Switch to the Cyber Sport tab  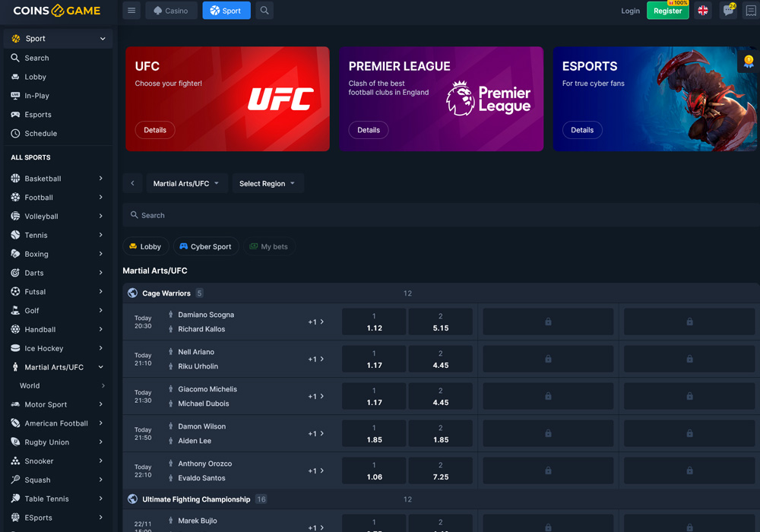click(205, 246)
